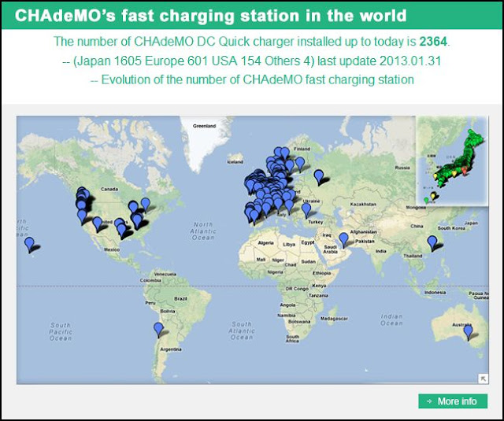
Task: Open the More info button
Action: point(453,401)
